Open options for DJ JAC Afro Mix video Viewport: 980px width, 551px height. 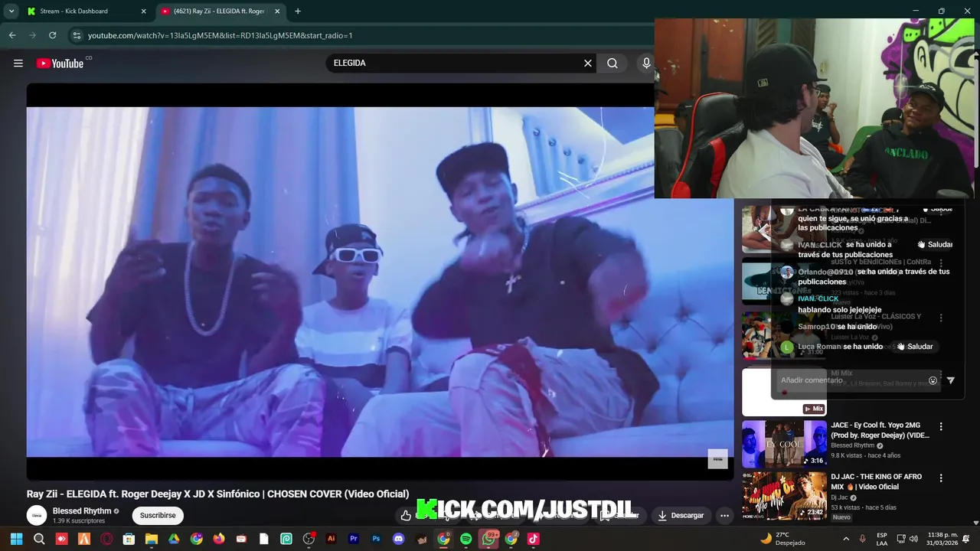pos(941,478)
